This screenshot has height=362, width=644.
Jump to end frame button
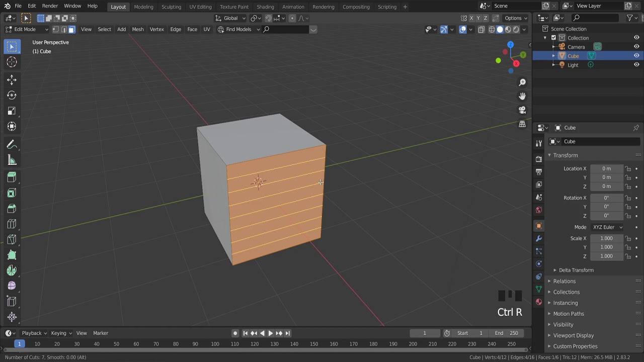(x=288, y=333)
